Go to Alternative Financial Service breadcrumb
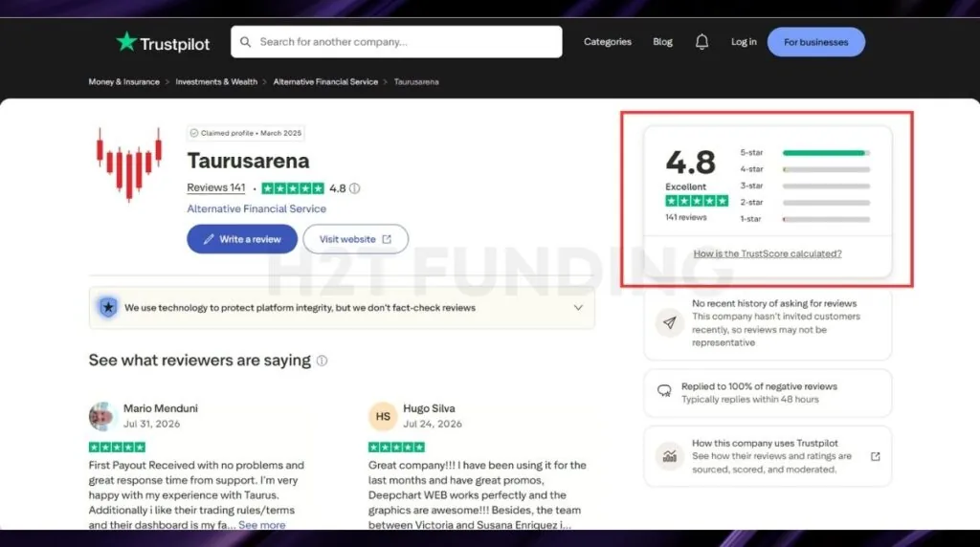This screenshot has height=547, width=980. pos(325,82)
